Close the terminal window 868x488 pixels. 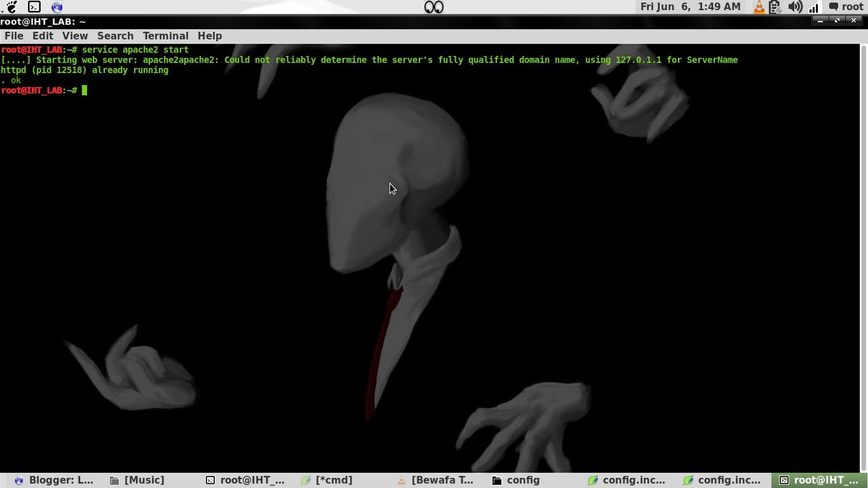853,21
